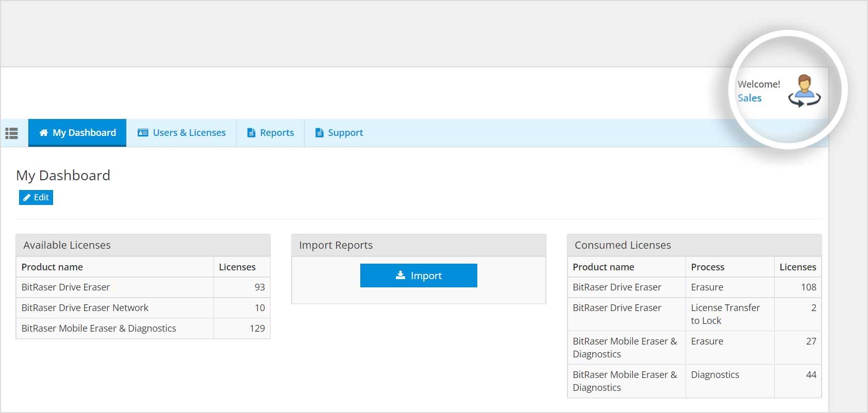Open the Support tab

(x=339, y=132)
